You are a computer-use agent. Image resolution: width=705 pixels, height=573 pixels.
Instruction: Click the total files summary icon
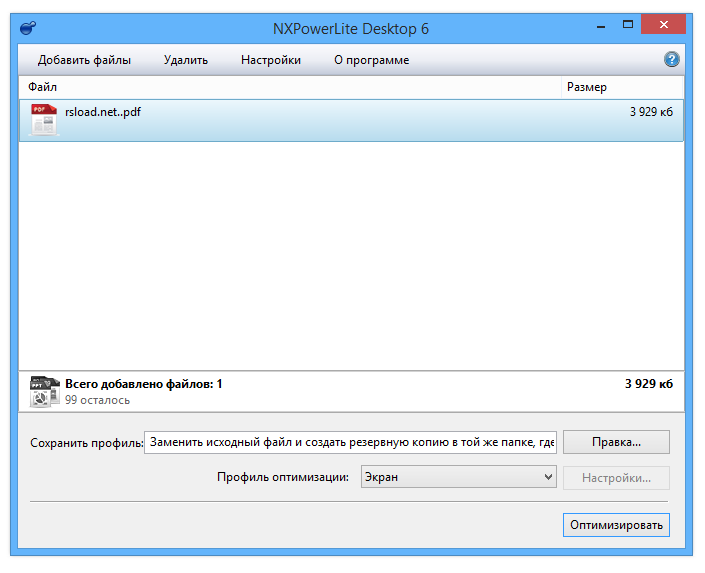tap(44, 391)
